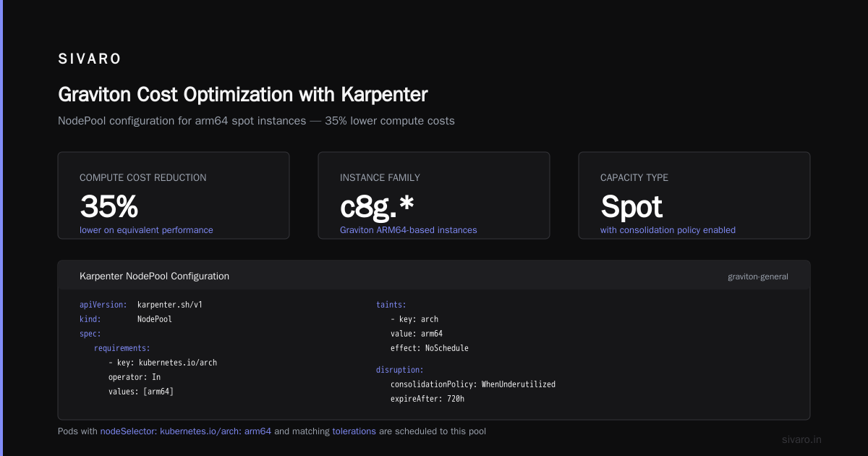The height and width of the screenshot is (456, 868).
Task: Click the 'values: [arm64]' line
Action: pyautogui.click(x=141, y=392)
